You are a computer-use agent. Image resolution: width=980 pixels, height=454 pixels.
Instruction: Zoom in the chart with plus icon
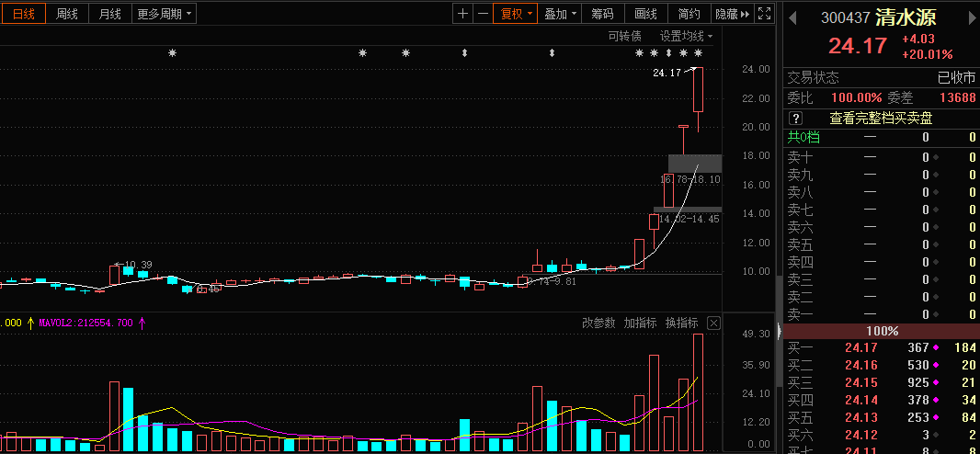coord(462,14)
